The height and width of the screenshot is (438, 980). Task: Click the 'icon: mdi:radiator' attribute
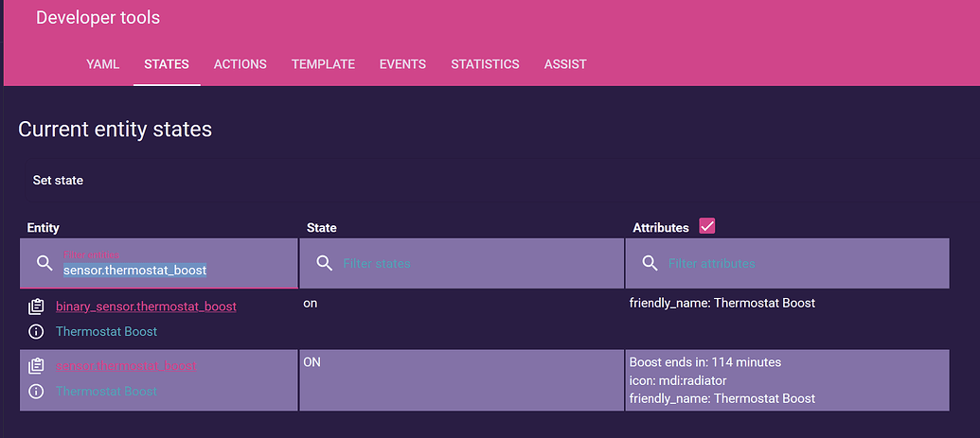click(678, 380)
